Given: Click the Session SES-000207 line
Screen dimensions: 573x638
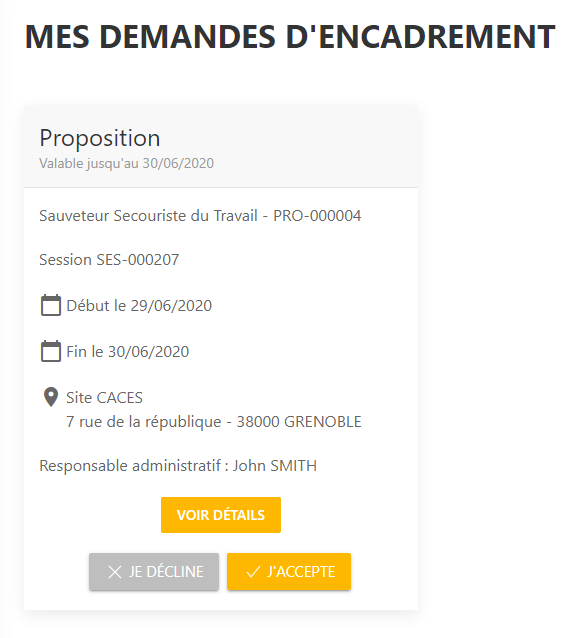Looking at the screenshot, I should click(x=109, y=260).
